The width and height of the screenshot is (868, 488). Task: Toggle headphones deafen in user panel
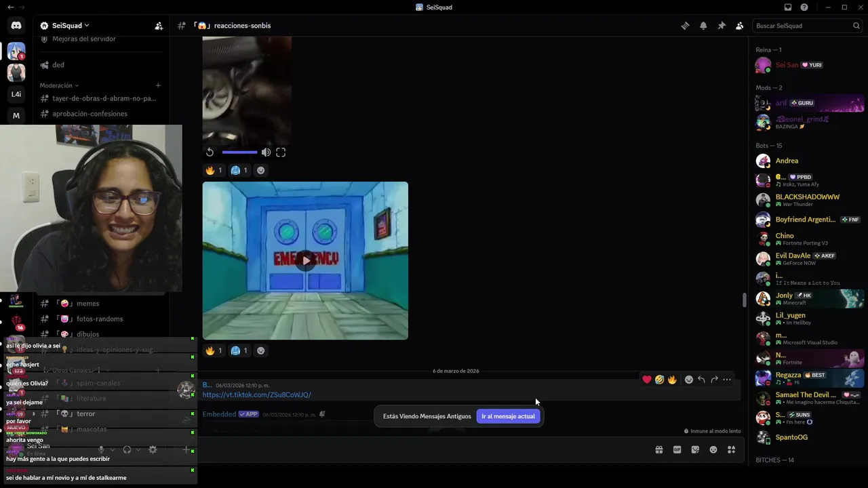127,449
